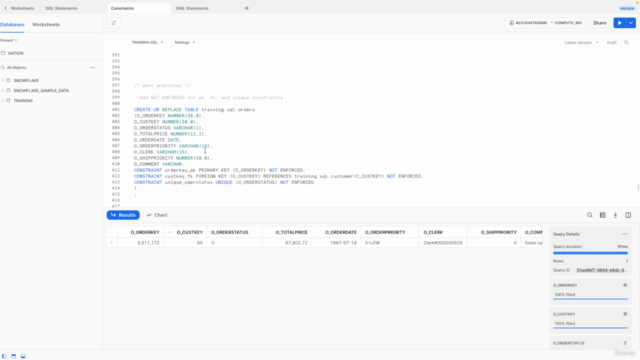The width and height of the screenshot is (640, 360).
Task: Search the results with magnifier icon
Action: click(x=590, y=215)
